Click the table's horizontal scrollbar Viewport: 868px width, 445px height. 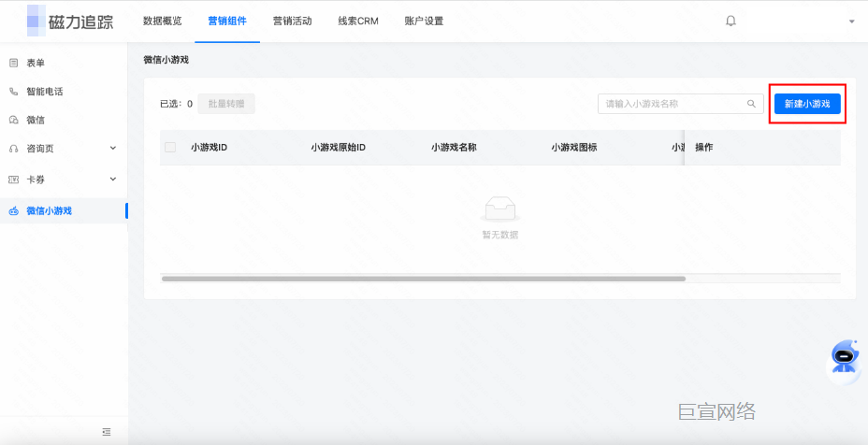point(424,279)
